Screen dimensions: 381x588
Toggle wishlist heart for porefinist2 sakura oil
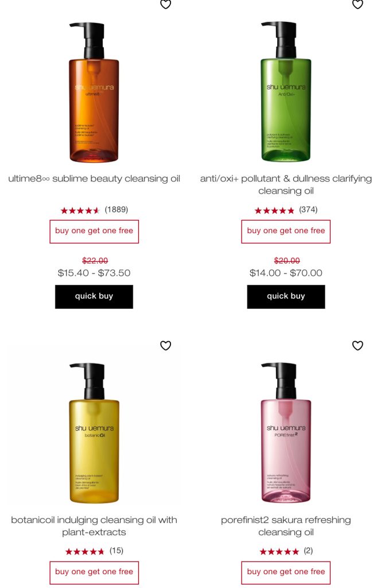358,345
